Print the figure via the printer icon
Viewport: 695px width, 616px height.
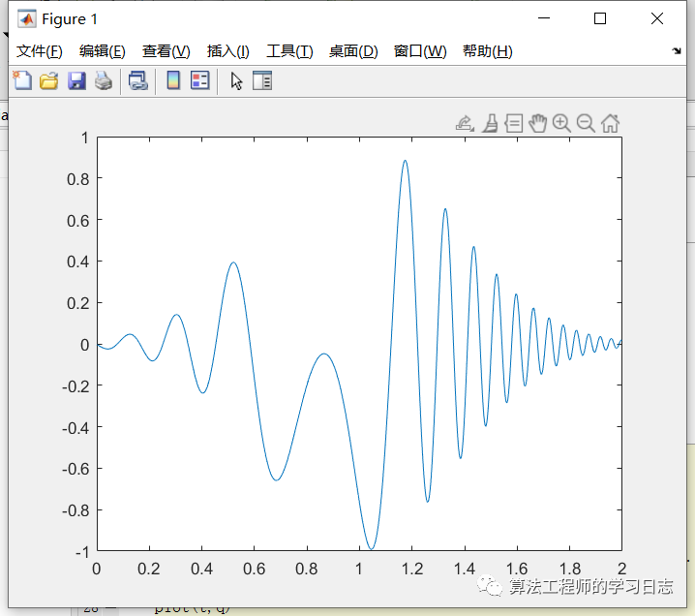pos(104,80)
